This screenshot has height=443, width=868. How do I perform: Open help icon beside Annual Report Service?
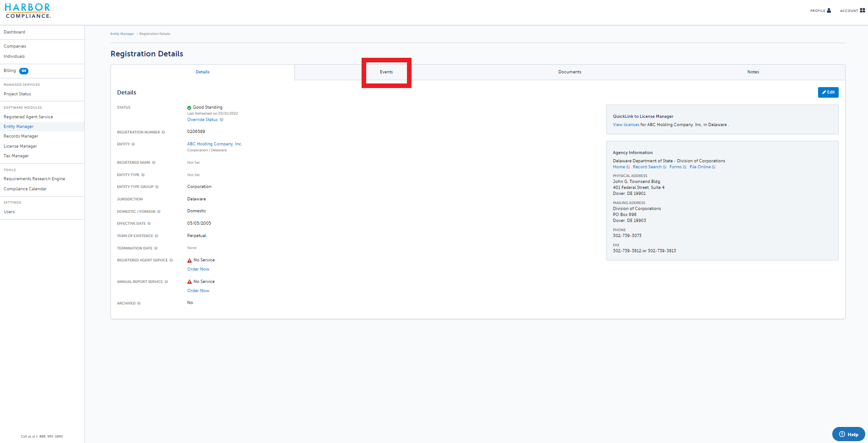click(166, 282)
